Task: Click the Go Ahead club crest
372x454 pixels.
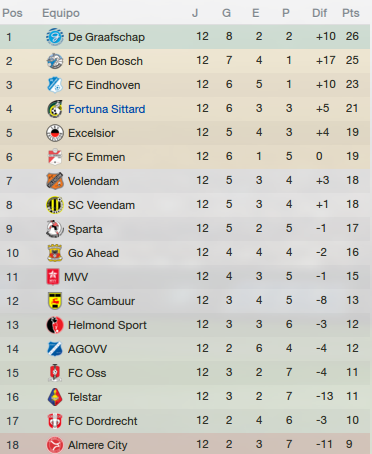Action: tap(55, 253)
